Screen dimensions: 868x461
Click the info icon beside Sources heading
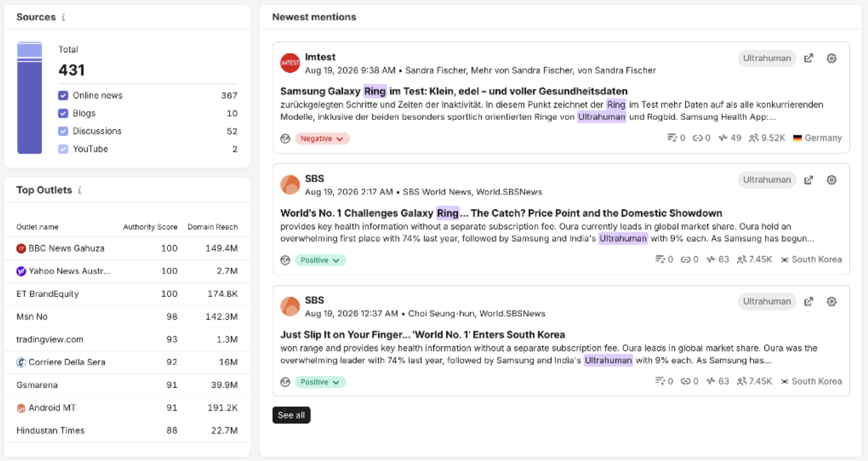click(x=63, y=17)
